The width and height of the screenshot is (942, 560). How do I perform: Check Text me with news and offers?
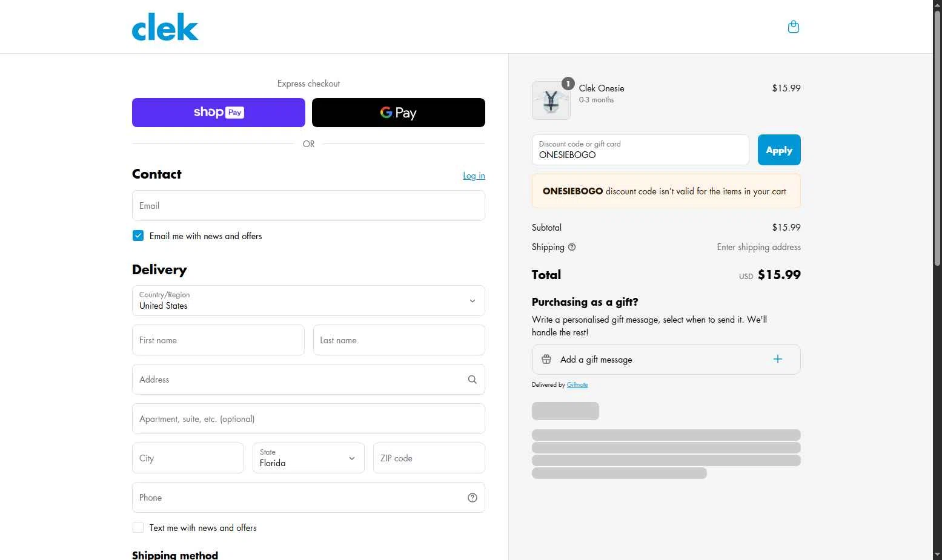tap(138, 527)
